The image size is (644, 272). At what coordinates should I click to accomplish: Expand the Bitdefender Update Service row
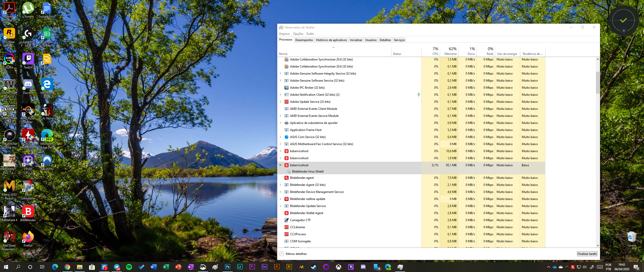tap(280, 206)
